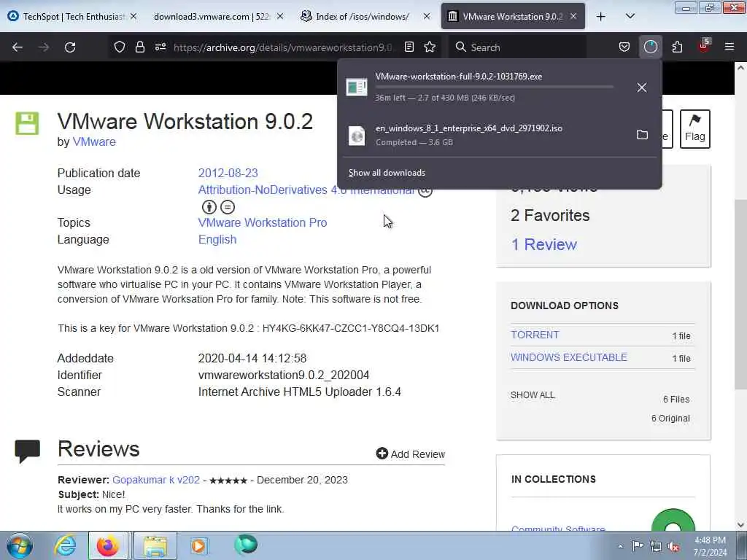
Task: Open the VMware Workstation Pro topic link
Action: click(x=263, y=222)
